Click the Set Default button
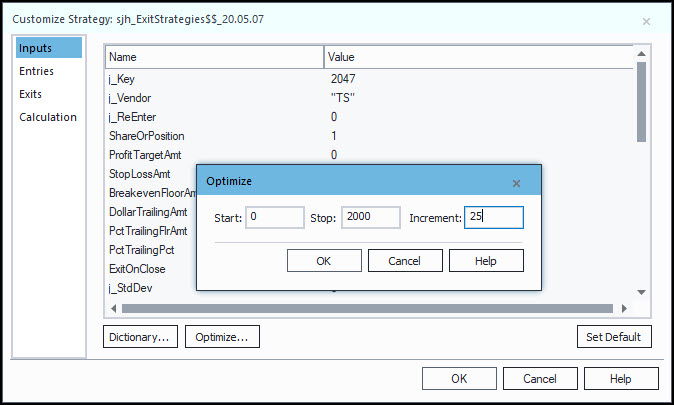 tap(614, 337)
